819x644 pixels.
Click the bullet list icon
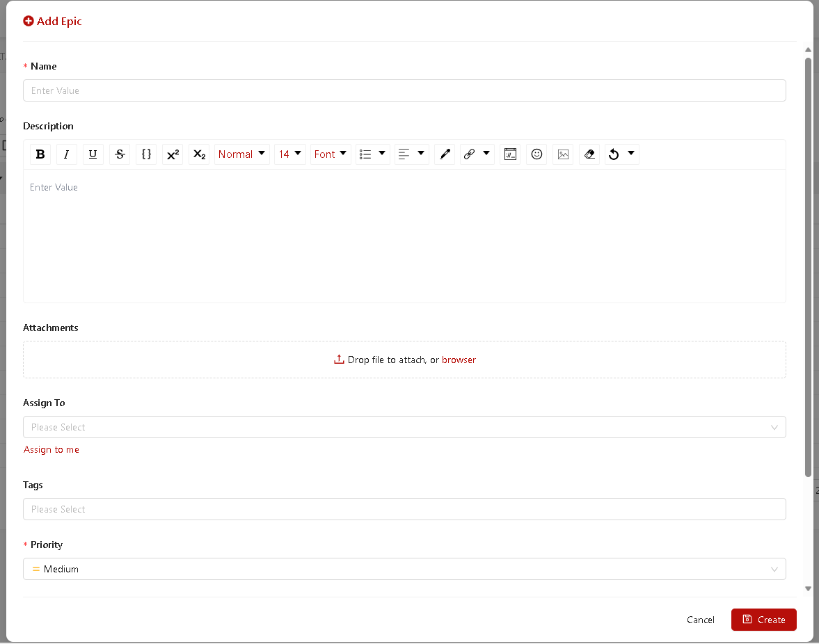pos(365,154)
